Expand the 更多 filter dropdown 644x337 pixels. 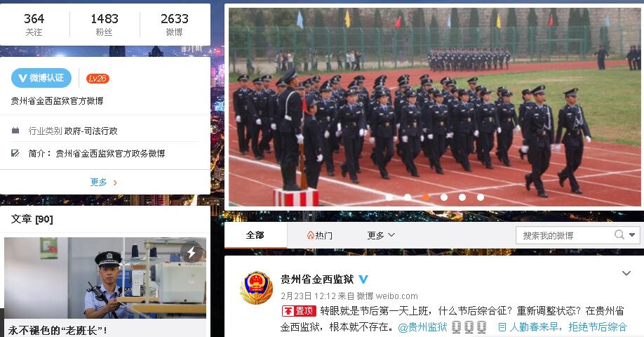pyautogui.click(x=381, y=235)
